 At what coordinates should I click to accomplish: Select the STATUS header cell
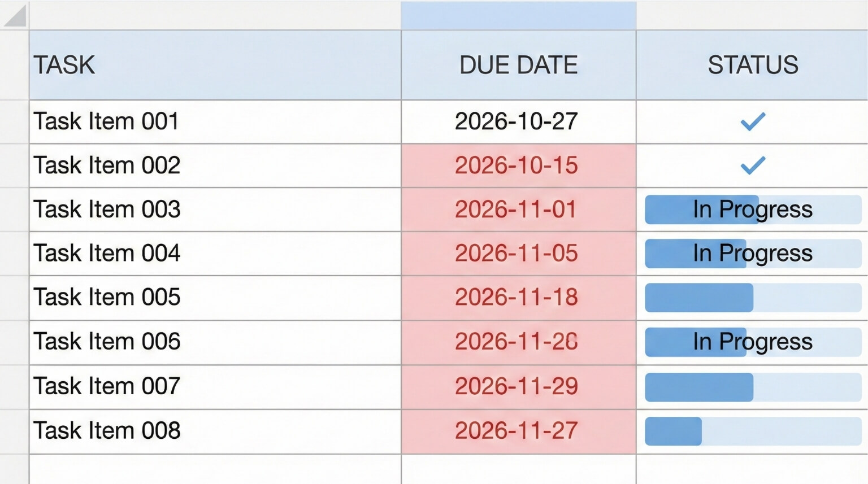(x=752, y=65)
